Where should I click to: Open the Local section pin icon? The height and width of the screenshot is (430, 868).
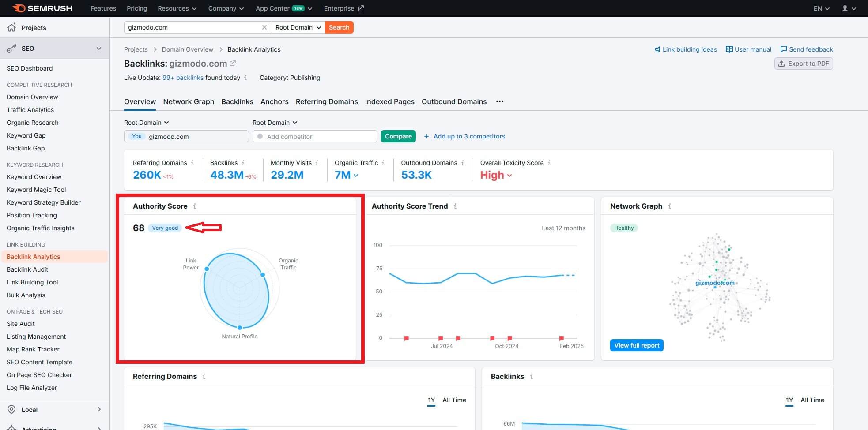click(x=11, y=409)
